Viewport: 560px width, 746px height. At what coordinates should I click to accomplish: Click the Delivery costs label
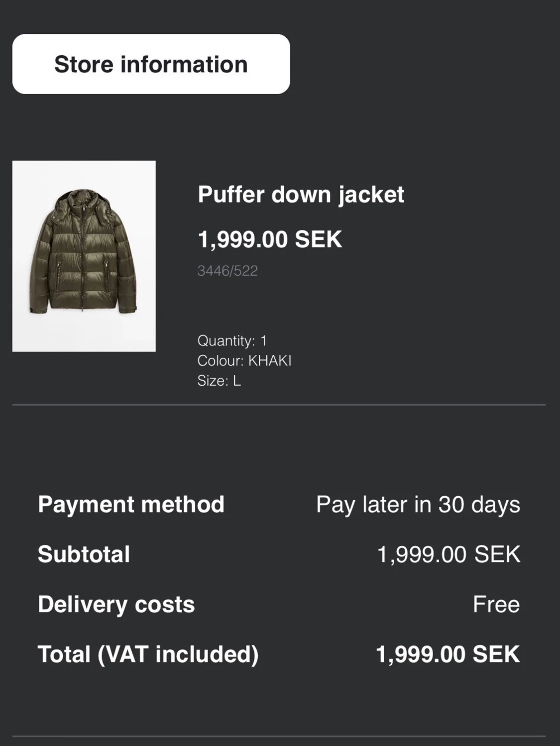(116, 604)
